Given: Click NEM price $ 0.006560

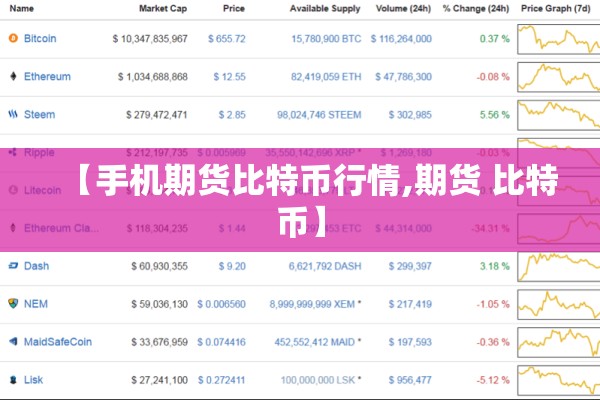Looking at the screenshot, I should [221, 304].
